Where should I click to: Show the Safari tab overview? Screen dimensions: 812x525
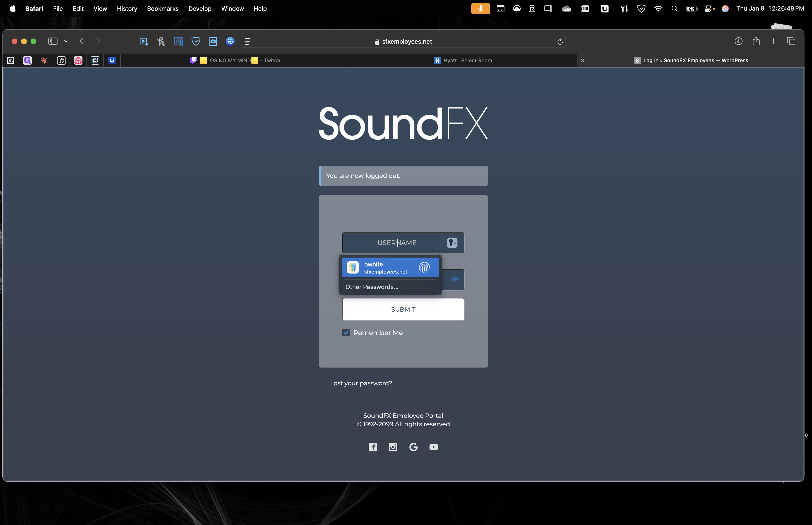tap(791, 41)
